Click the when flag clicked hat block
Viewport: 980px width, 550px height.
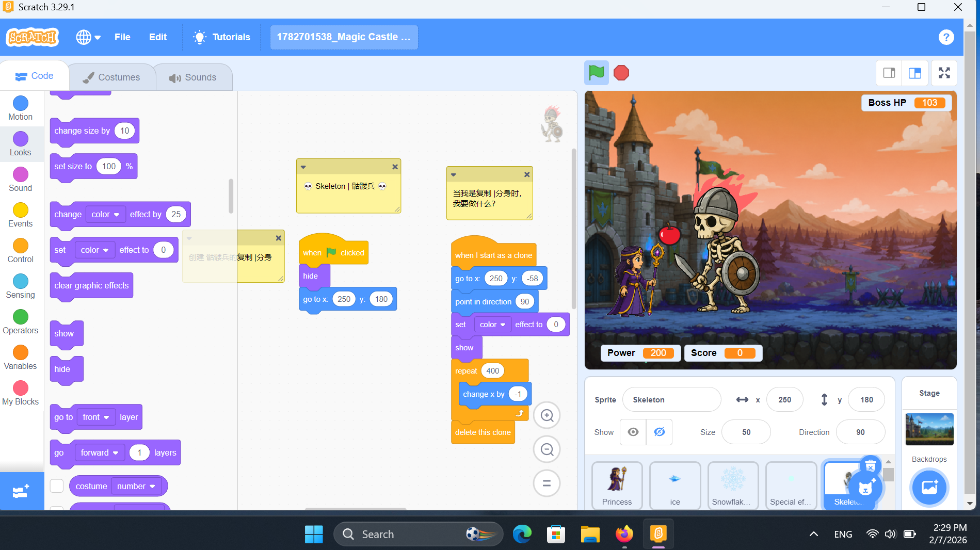point(333,252)
